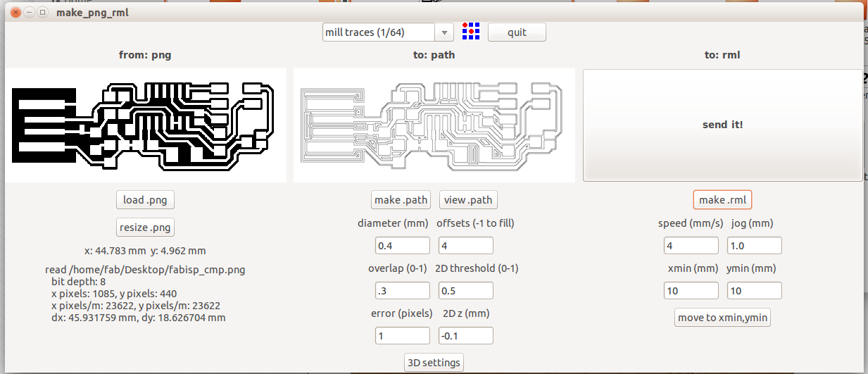This screenshot has height=374, width=868.
Task: Click the 2D threshold (0-1) field
Action: point(466,291)
